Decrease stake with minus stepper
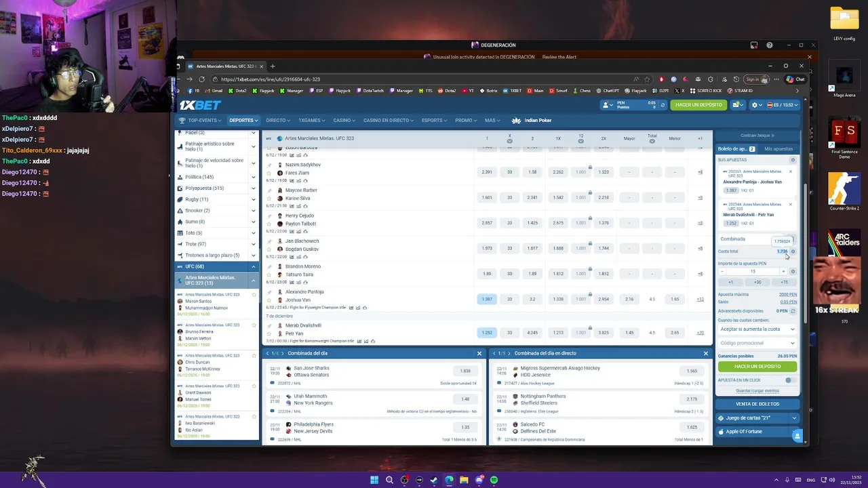This screenshot has height=488, width=868. pos(722,272)
